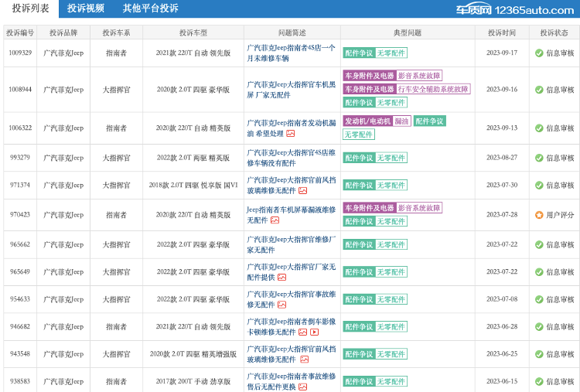This screenshot has width=580, height=392.
Task: Open the 投诉视频 tab
Action: [85, 9]
